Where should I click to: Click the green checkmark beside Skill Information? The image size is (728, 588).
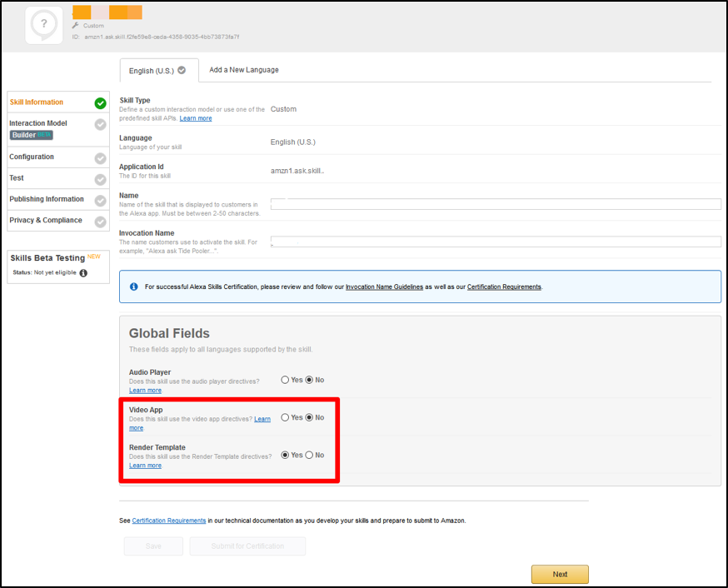point(100,103)
